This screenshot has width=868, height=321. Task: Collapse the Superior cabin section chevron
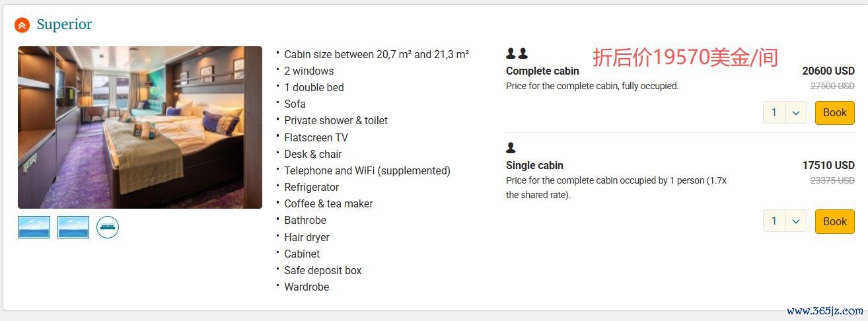pos(22,25)
